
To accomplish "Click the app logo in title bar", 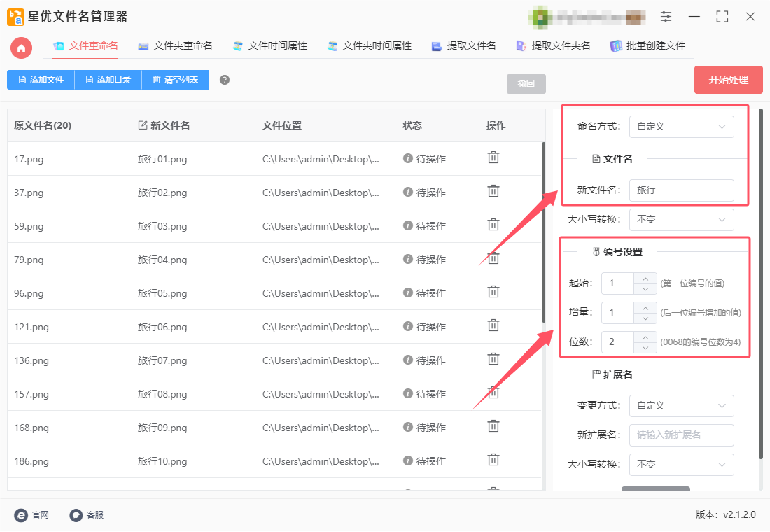I will pos(15,17).
